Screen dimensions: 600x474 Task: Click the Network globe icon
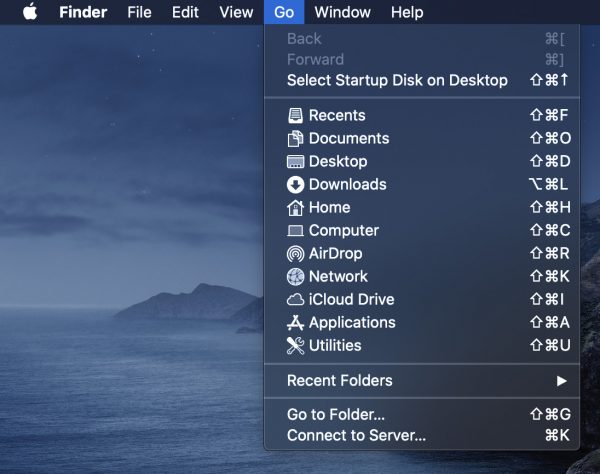[295, 276]
